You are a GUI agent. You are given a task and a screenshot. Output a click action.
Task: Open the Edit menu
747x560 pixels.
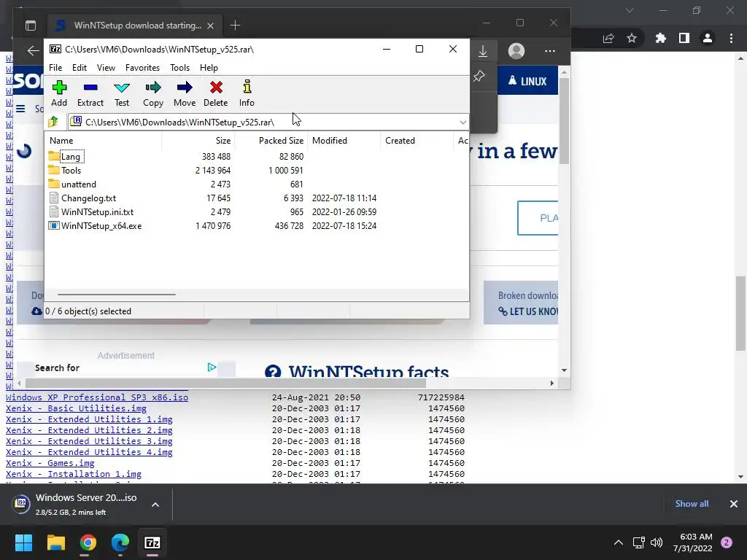tap(79, 68)
